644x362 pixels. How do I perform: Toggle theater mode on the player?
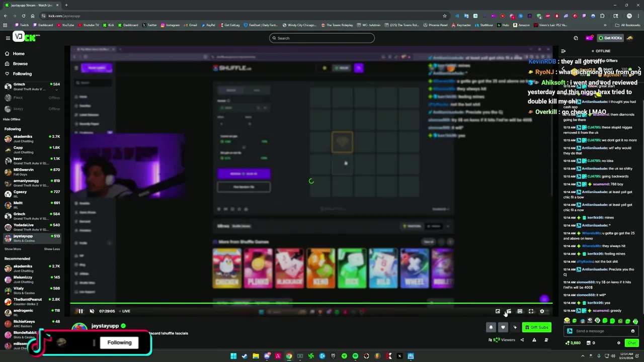coord(520,311)
